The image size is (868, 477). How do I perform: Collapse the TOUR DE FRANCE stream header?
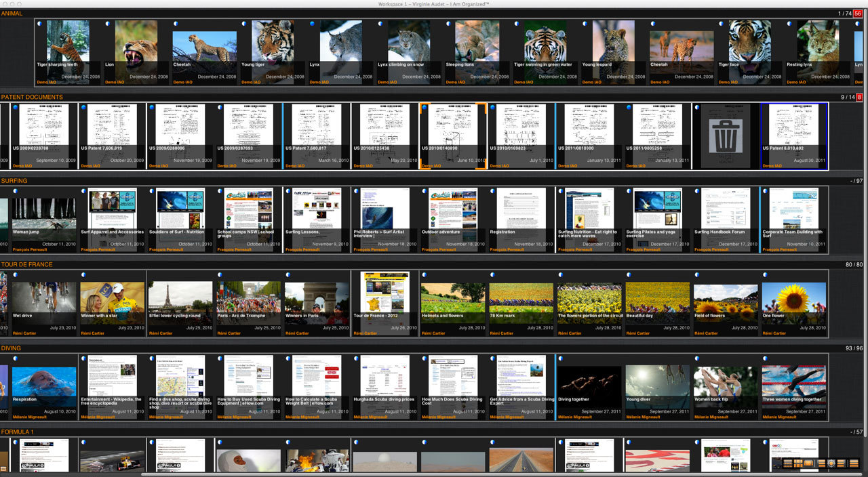(26, 264)
